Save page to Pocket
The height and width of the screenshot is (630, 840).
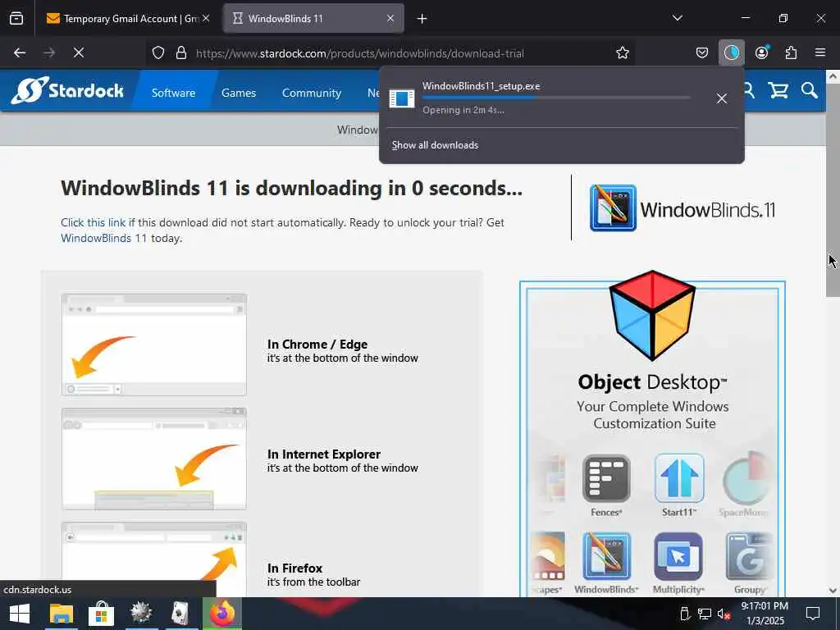point(702,52)
